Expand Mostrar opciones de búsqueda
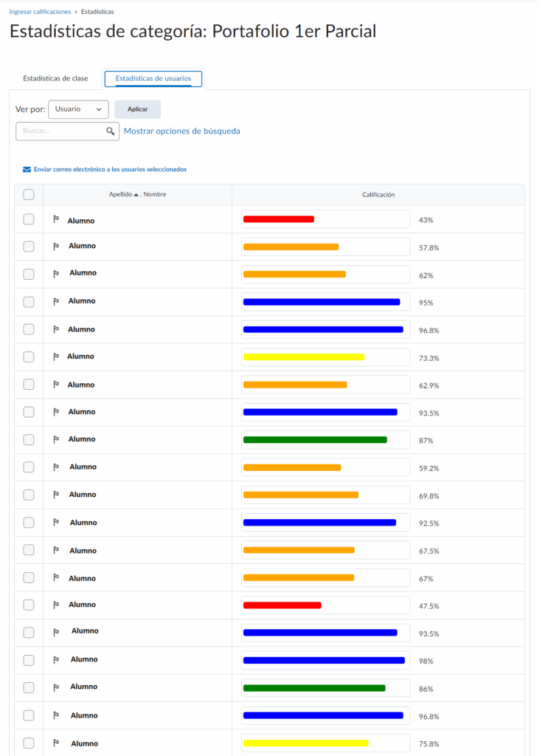Image resolution: width=537 pixels, height=756 pixels. click(181, 131)
